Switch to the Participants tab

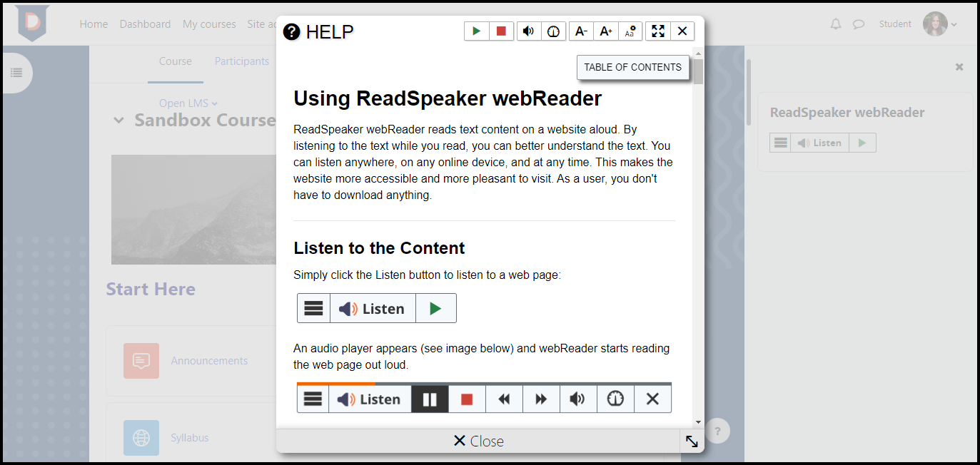pos(242,61)
